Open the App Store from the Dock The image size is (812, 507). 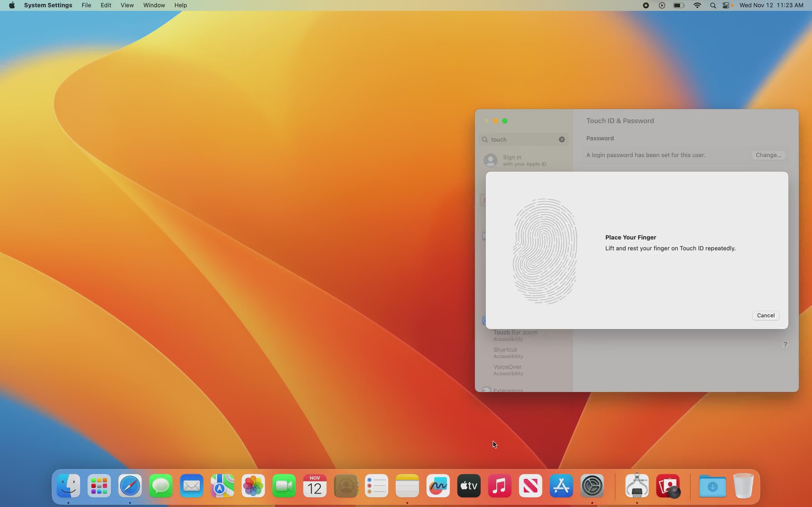[x=561, y=485]
